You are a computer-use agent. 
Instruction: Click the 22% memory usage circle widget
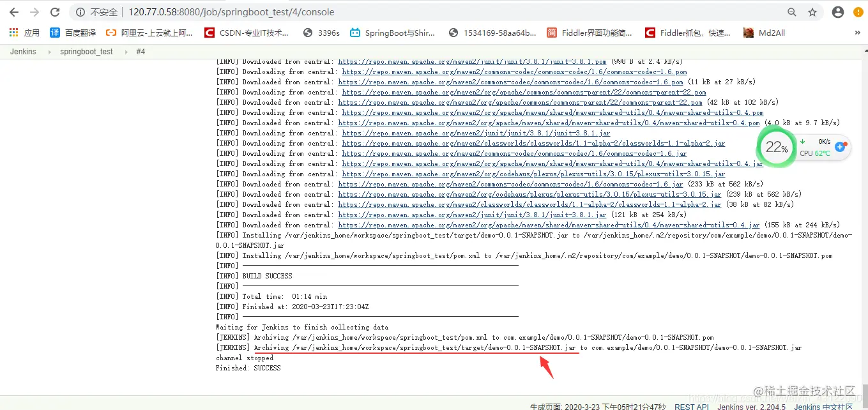coord(776,148)
